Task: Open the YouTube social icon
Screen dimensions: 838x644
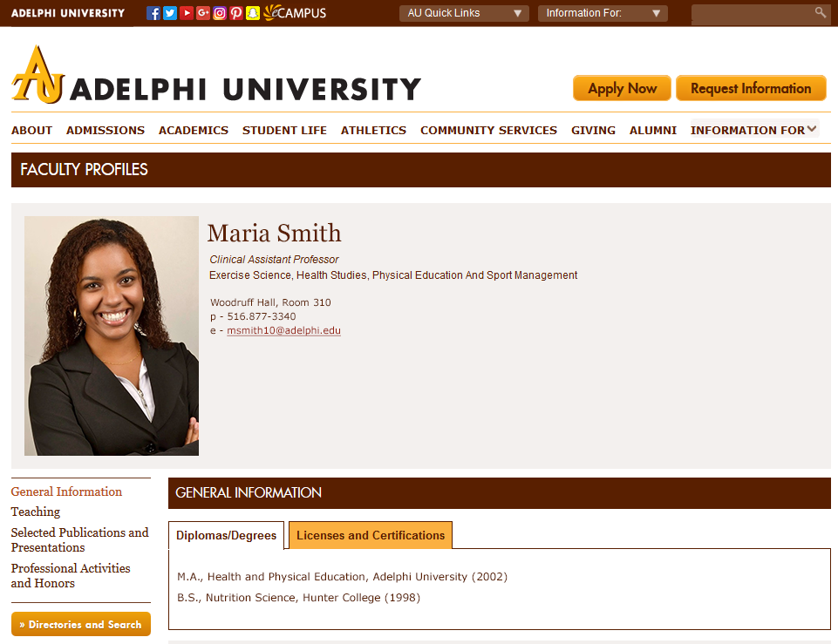Action: [187, 13]
